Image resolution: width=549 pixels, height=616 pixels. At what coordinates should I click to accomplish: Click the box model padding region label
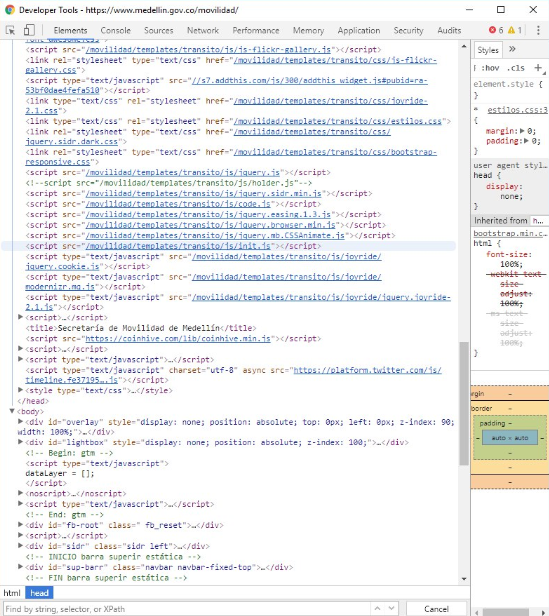[492, 424]
